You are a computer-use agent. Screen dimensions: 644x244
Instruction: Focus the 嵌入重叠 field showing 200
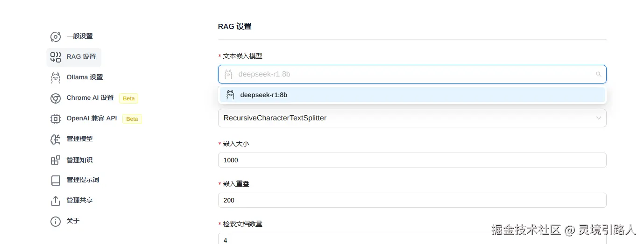(411, 200)
